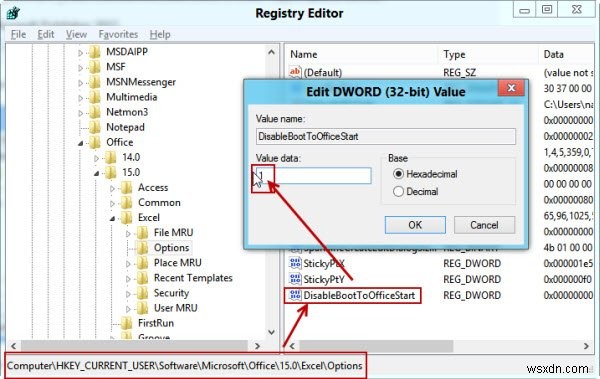This screenshot has height=379, width=600.
Task: Expand the User MRU node
Action: (128, 309)
